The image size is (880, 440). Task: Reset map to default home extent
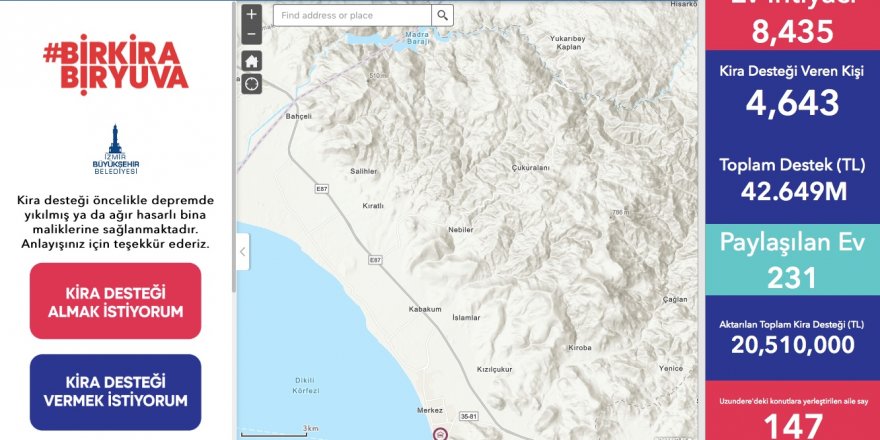(x=251, y=61)
